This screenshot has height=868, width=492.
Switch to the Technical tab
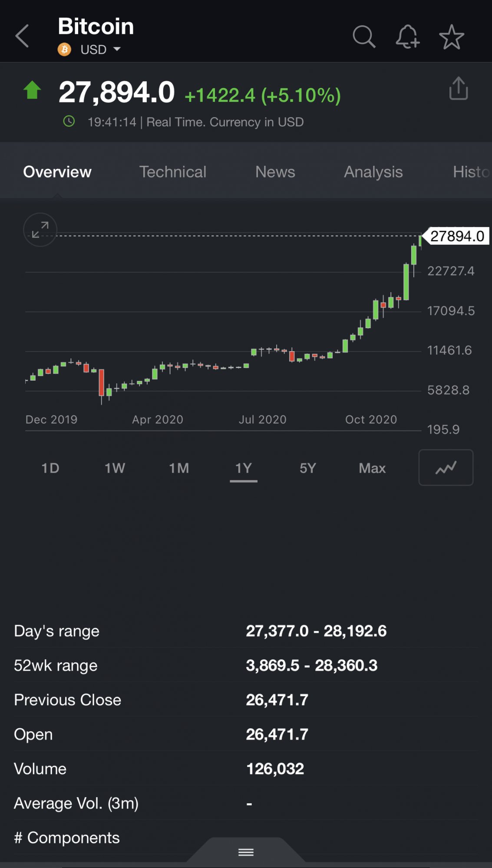[x=172, y=172]
